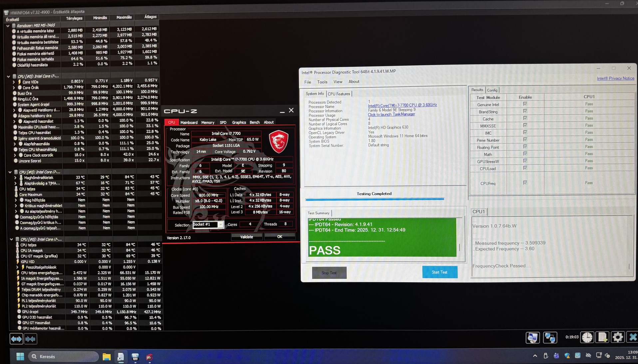
Task: Click the OneDrive tray icon
Action: point(588,356)
